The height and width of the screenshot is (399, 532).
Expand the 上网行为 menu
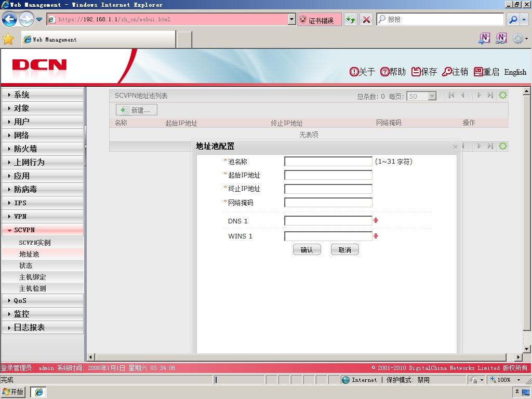tap(43, 162)
